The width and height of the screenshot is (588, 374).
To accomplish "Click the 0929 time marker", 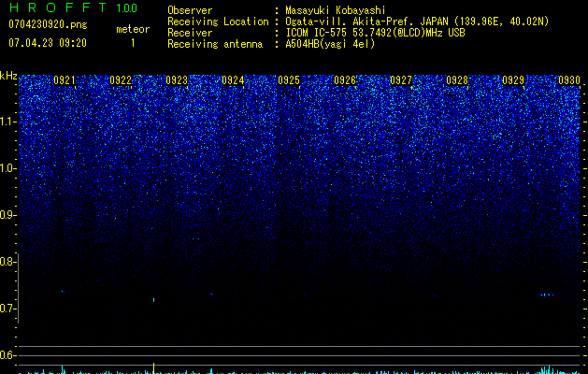I will [x=513, y=80].
